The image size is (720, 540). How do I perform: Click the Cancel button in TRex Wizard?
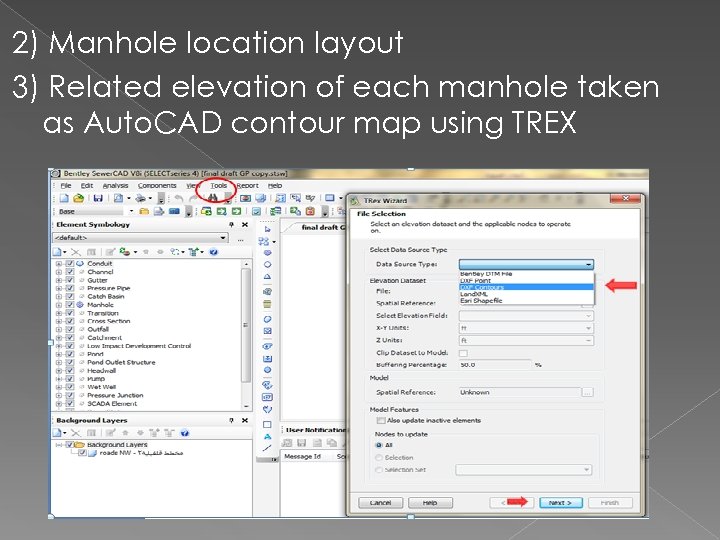click(x=380, y=503)
